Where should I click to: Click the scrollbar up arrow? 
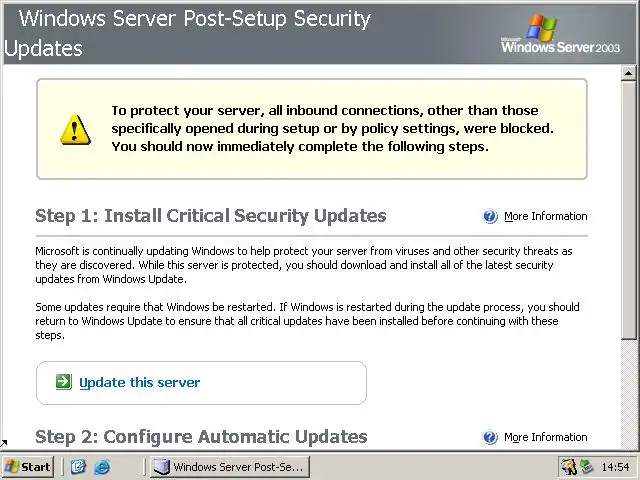630,73
